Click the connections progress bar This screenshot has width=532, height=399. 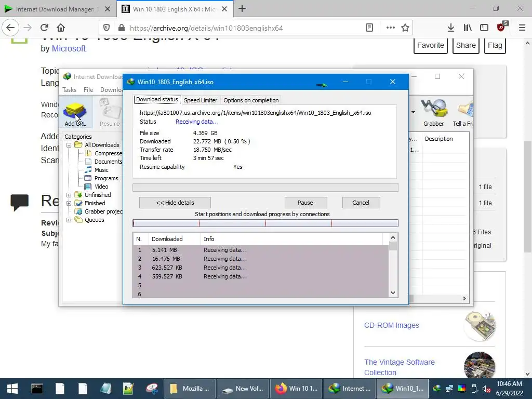[265, 223]
